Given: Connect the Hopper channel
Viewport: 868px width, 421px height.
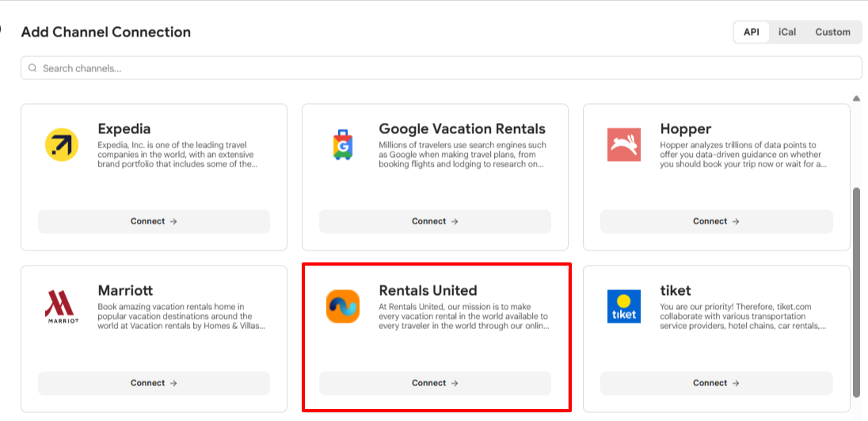Looking at the screenshot, I should 716,221.
